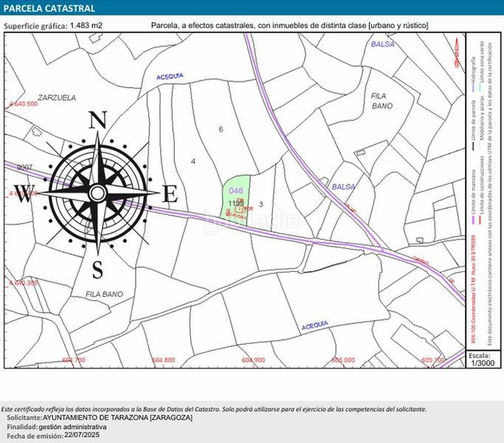This screenshot has width=504, height=443.
Task: Click the bottom ACEQUIA label
Action: tap(314, 325)
